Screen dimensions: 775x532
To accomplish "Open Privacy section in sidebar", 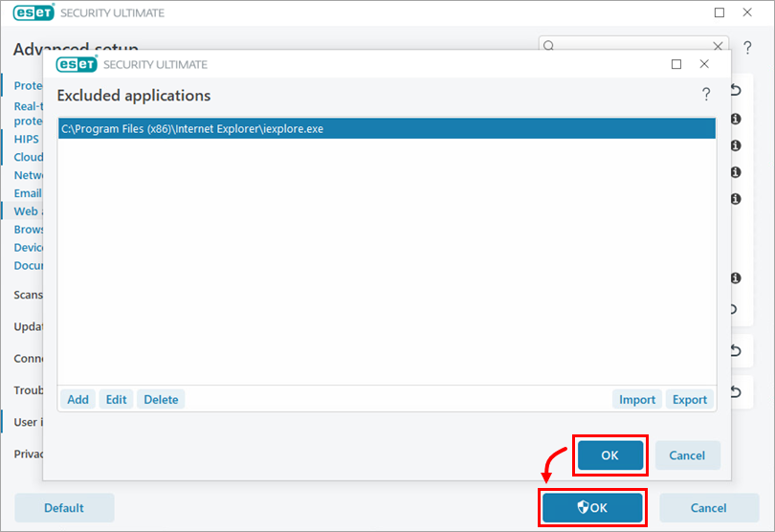I will 28,454.
